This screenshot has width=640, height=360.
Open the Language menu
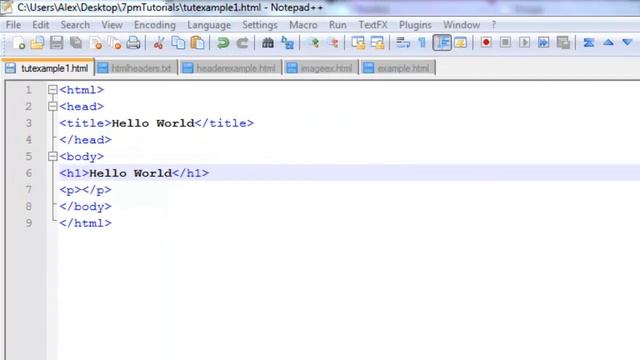click(x=209, y=25)
